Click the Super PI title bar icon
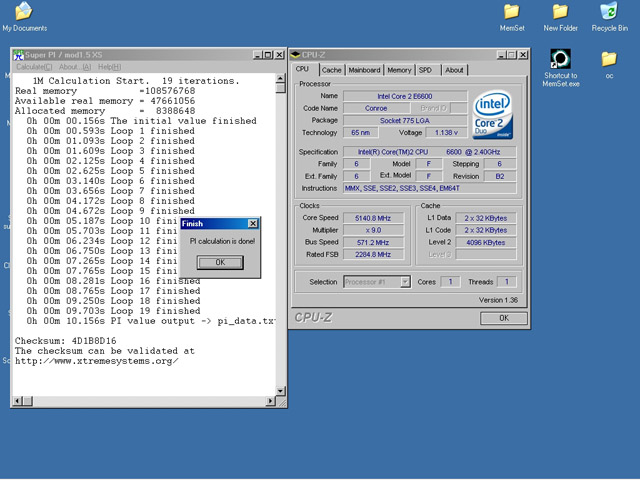 [x=20, y=55]
